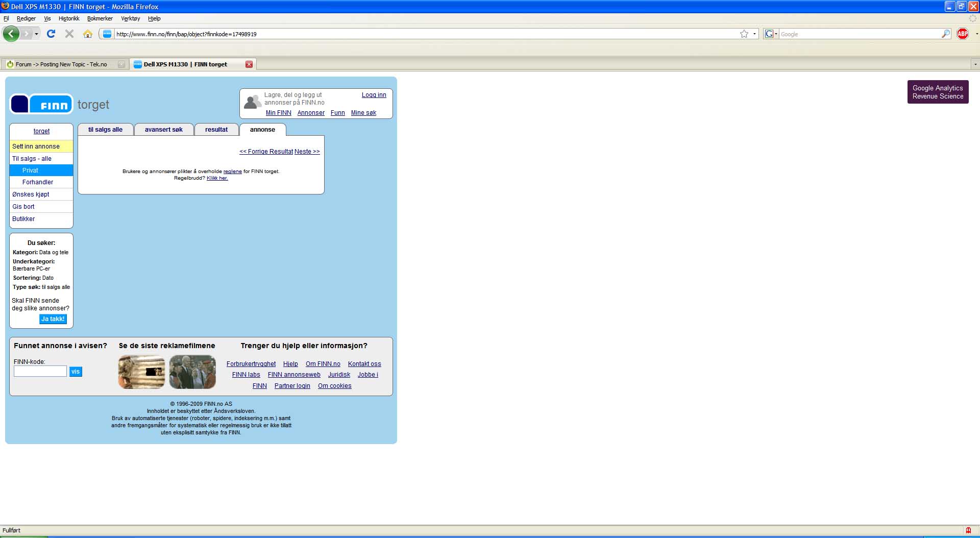Open the Min FINN link

coord(279,113)
